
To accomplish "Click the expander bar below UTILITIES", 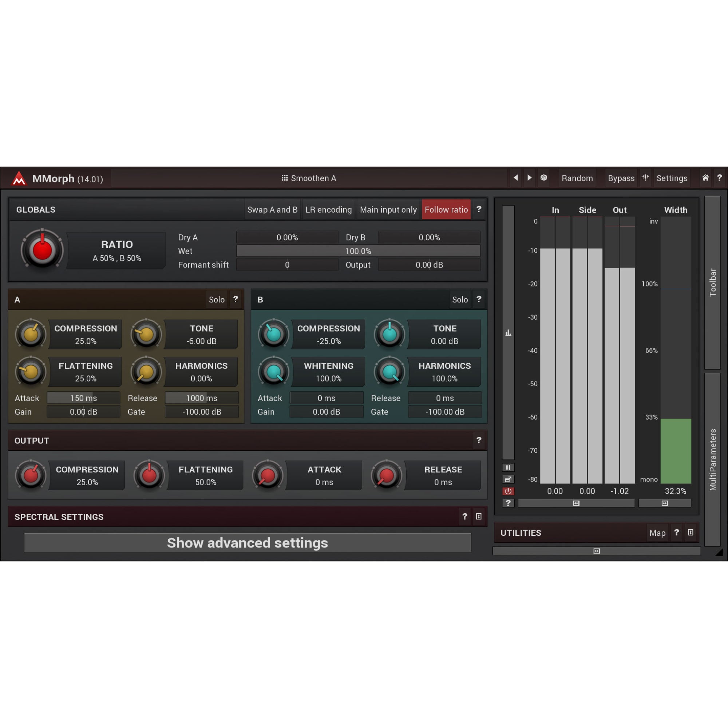I will [x=597, y=551].
